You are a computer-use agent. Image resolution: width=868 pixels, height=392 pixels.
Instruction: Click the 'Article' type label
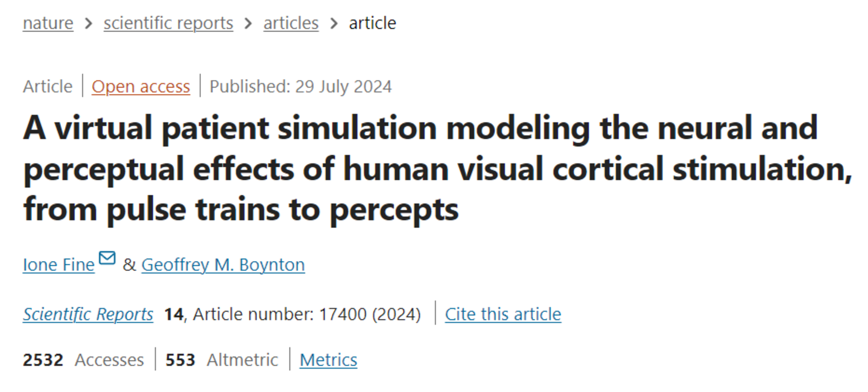48,87
